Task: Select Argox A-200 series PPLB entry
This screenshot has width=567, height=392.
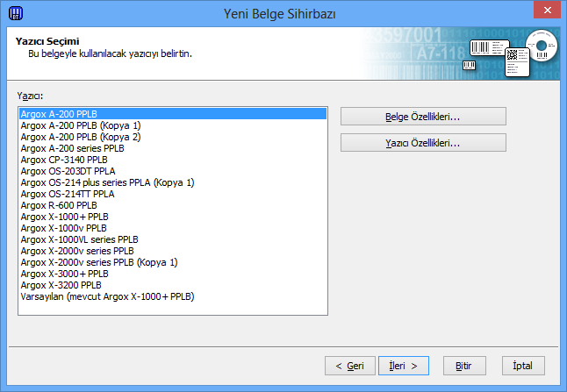Action: [72, 148]
